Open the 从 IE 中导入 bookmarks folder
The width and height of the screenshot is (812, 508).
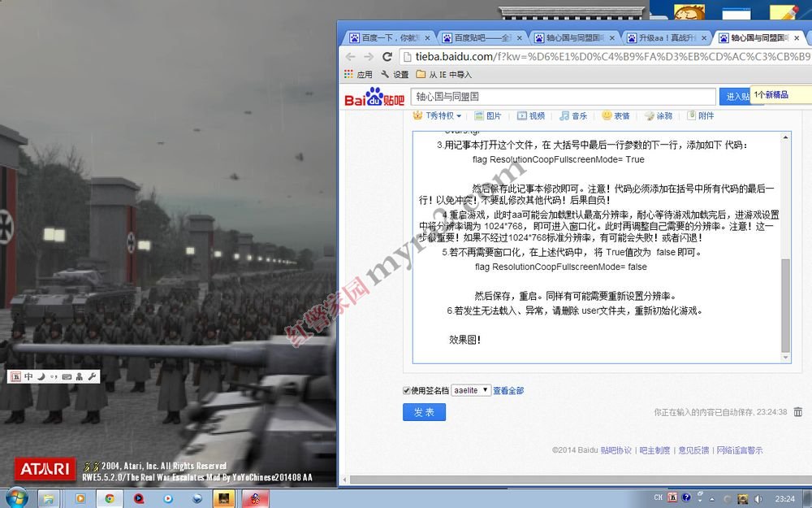444,74
